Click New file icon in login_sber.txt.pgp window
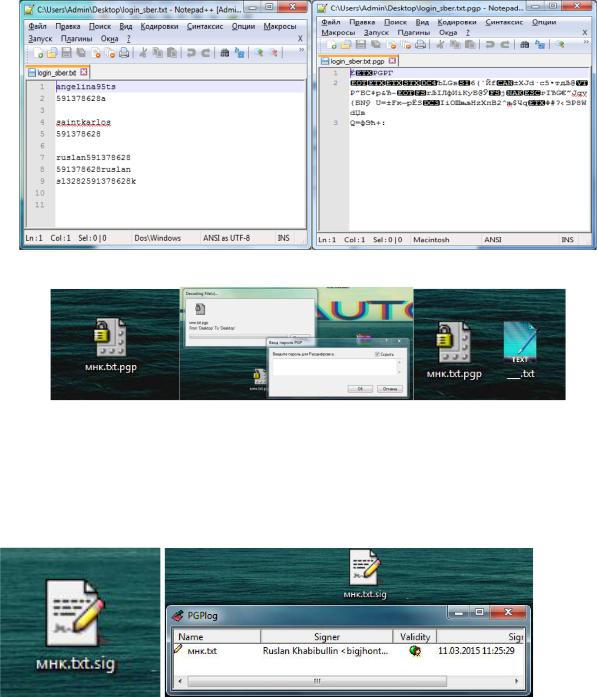Screen dimensions: 597x697 [x=332, y=44]
